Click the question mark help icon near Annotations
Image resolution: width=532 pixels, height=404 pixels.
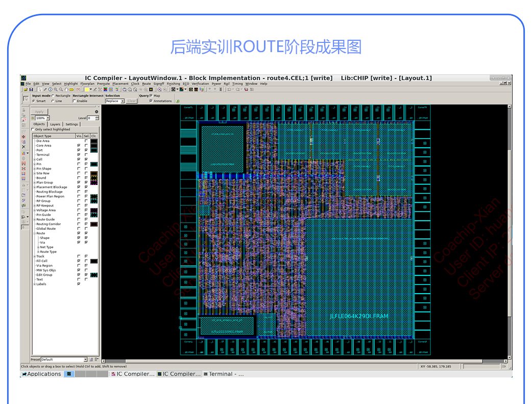(x=178, y=101)
